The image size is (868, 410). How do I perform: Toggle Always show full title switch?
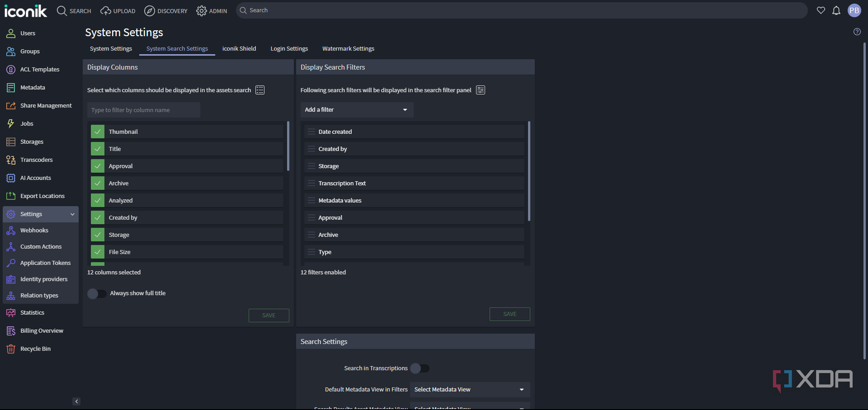coord(97,293)
